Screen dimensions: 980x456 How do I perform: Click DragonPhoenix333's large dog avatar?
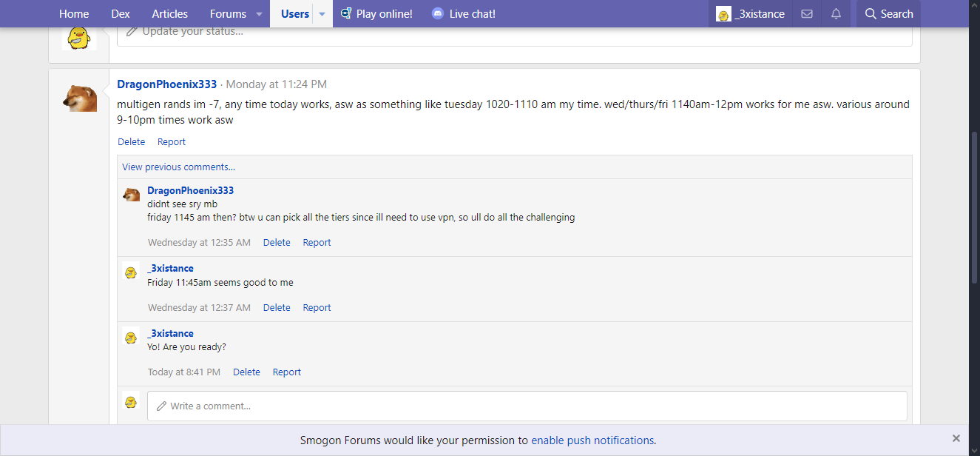tap(79, 98)
